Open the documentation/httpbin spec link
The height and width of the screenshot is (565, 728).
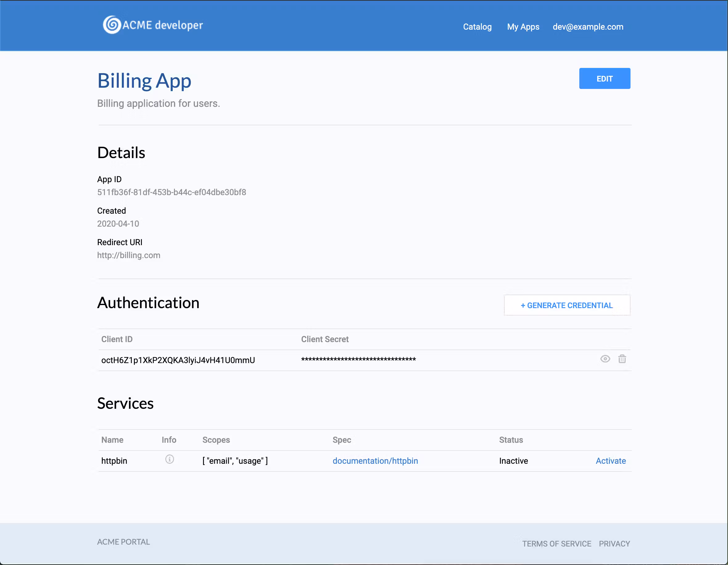point(375,461)
